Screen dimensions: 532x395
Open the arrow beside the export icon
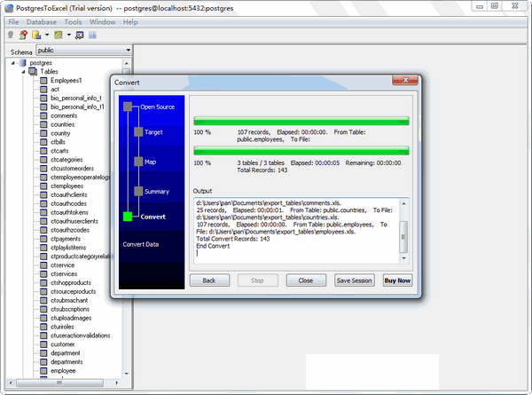click(47, 35)
